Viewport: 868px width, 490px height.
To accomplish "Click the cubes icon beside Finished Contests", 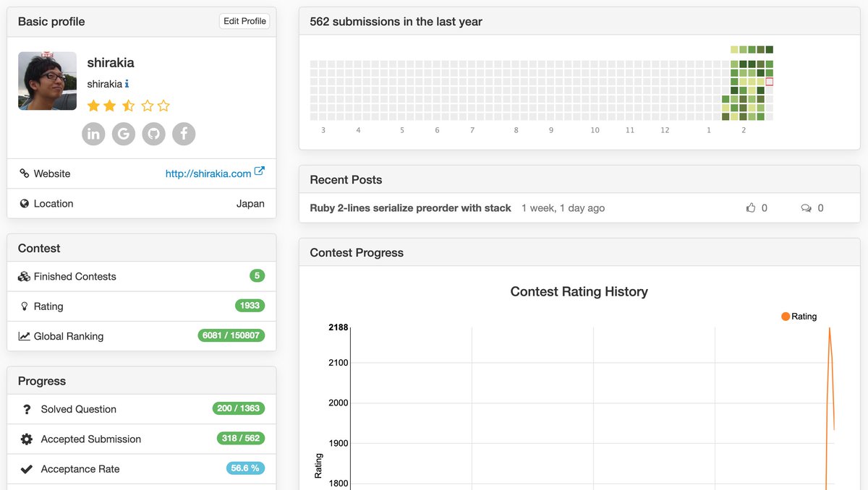I will point(25,276).
